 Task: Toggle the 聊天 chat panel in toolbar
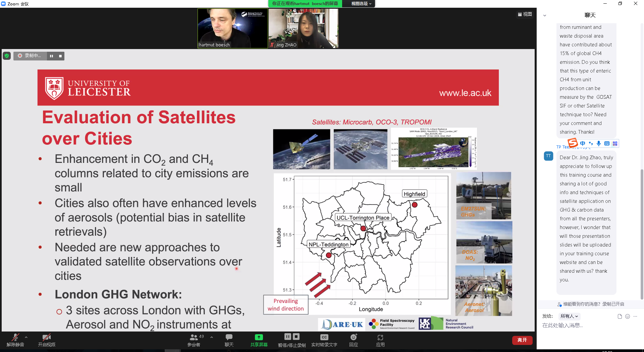click(x=229, y=340)
